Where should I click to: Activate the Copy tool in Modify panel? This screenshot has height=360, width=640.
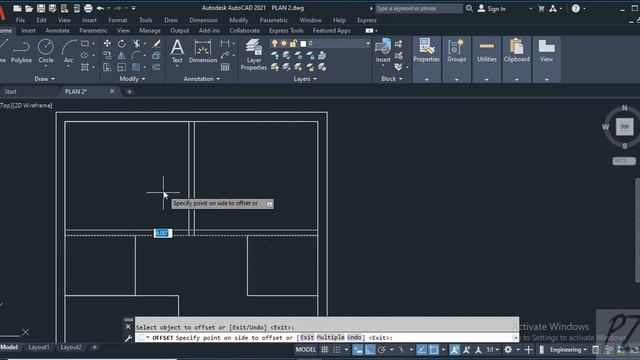click(x=107, y=55)
